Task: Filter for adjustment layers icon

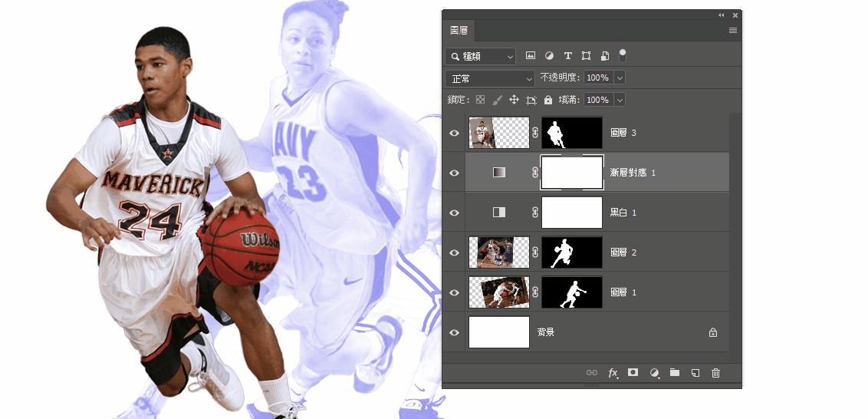Action: click(x=549, y=55)
